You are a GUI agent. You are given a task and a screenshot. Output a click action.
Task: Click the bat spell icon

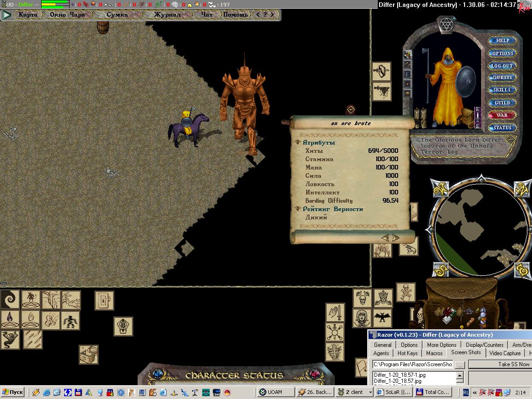click(x=383, y=318)
